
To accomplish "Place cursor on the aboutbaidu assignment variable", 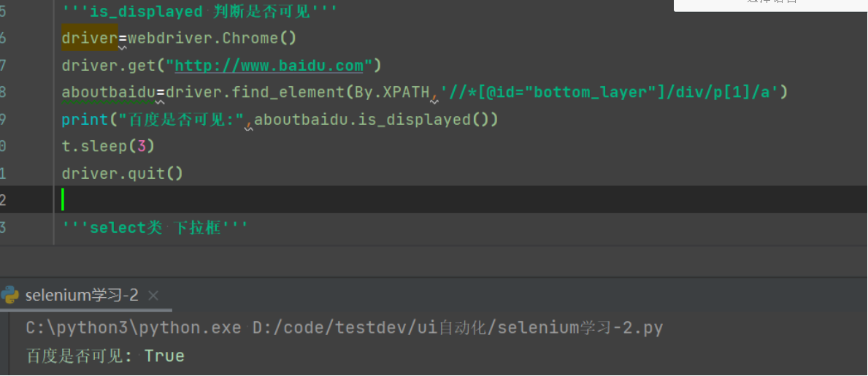I will tap(108, 93).
